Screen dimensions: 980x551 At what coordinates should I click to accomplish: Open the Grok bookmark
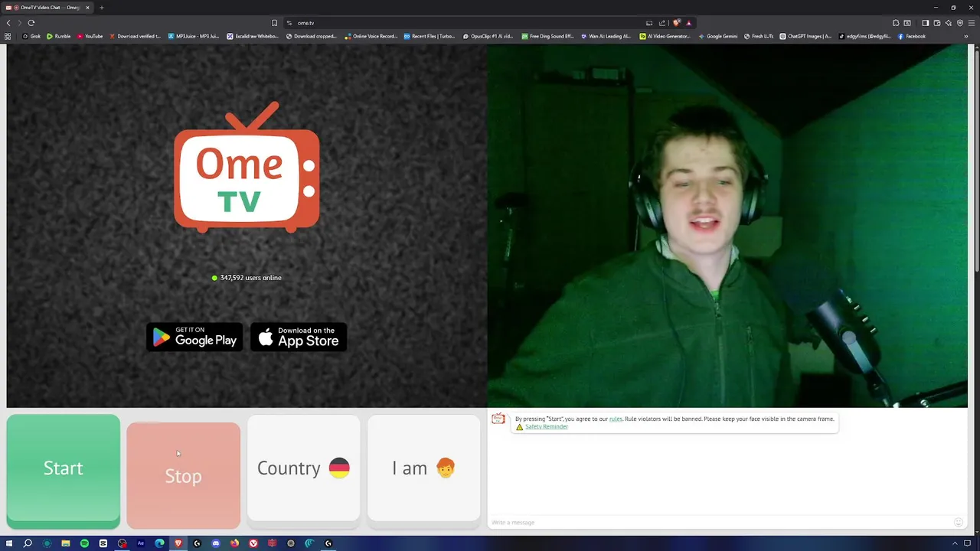[31, 36]
